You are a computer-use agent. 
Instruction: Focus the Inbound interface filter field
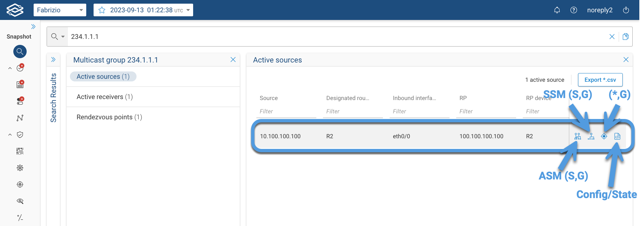[x=420, y=111]
